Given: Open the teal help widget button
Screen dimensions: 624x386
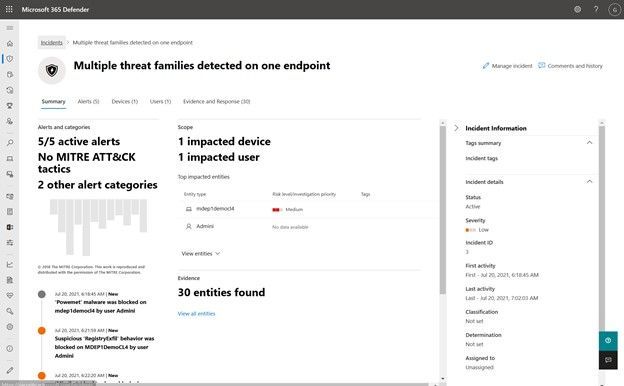Looking at the screenshot, I should pos(608,341).
